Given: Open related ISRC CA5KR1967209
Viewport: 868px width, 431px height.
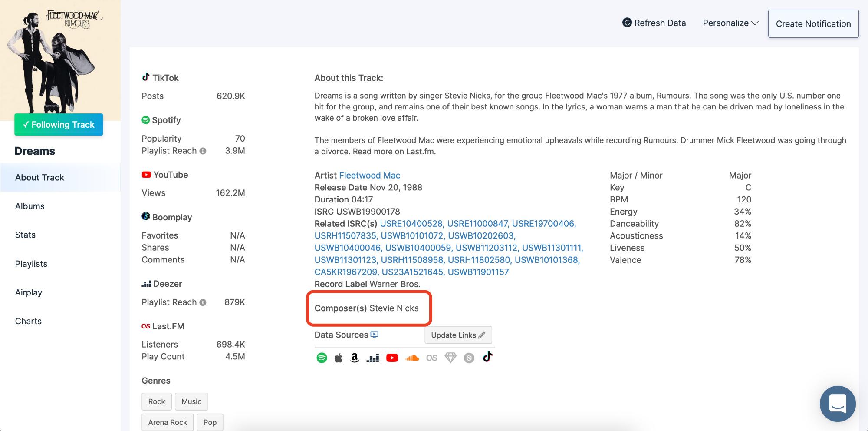Looking at the screenshot, I should coord(346,272).
